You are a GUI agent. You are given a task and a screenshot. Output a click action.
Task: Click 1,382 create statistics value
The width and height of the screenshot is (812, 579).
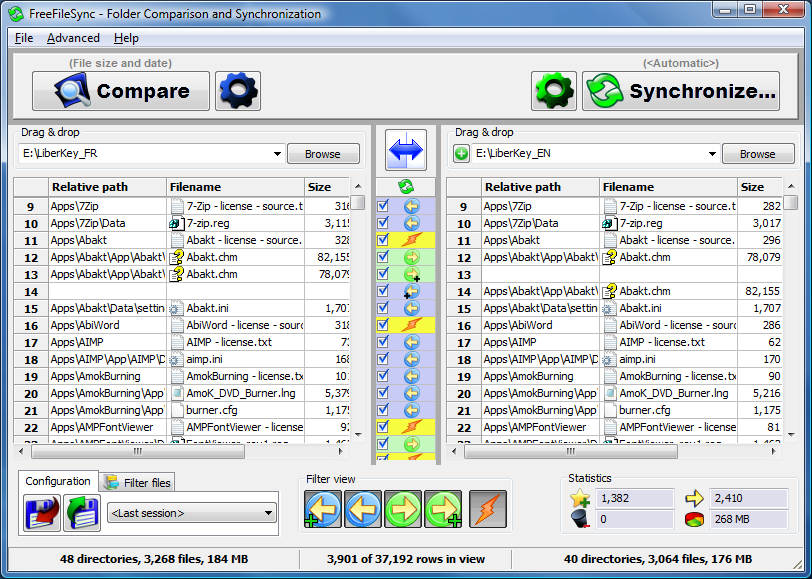[635, 498]
